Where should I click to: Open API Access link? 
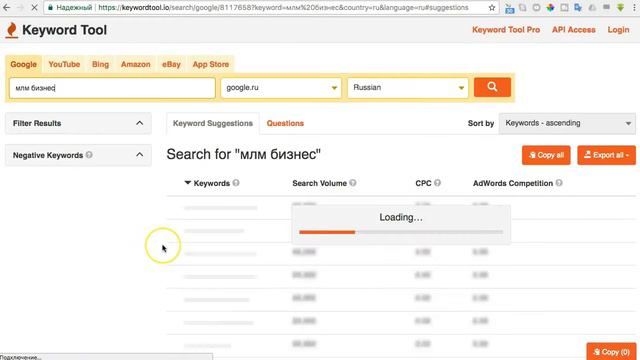[573, 30]
